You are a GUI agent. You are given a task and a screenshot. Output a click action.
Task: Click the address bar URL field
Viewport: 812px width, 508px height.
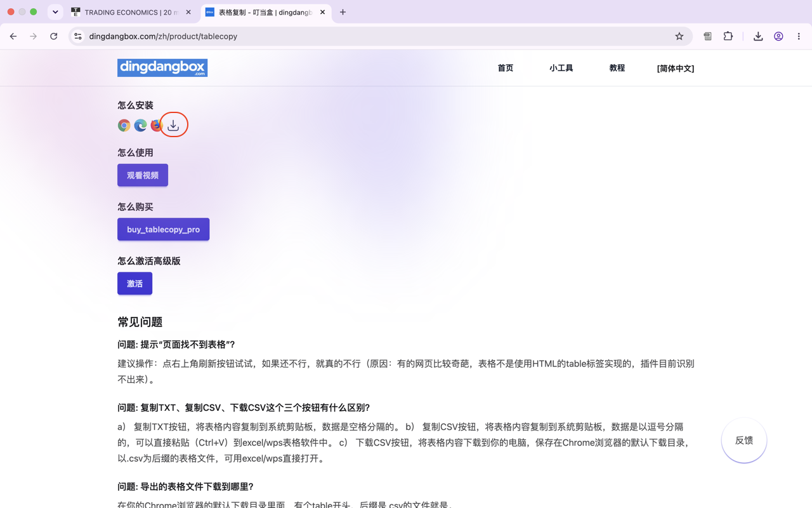pyautogui.click(x=381, y=36)
